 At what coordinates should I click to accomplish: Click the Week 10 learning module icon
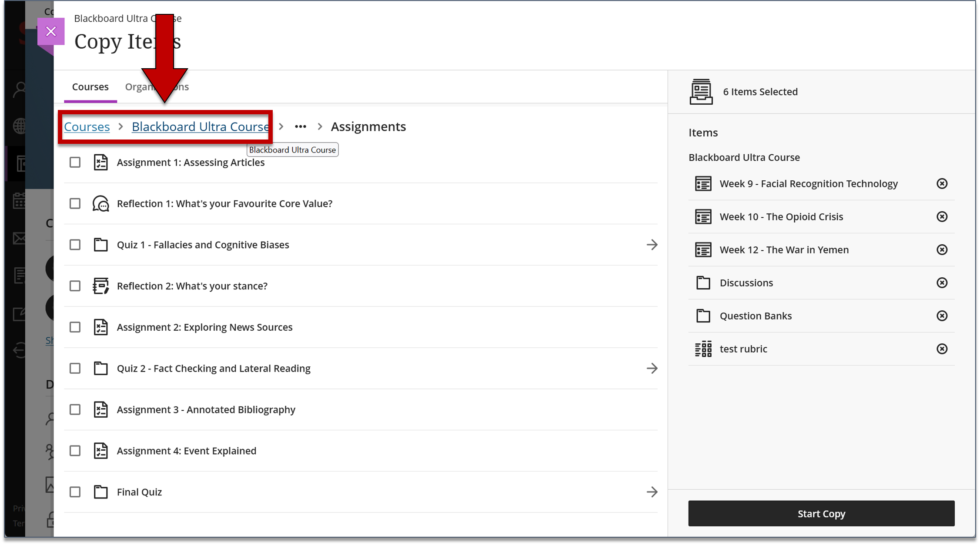click(703, 216)
